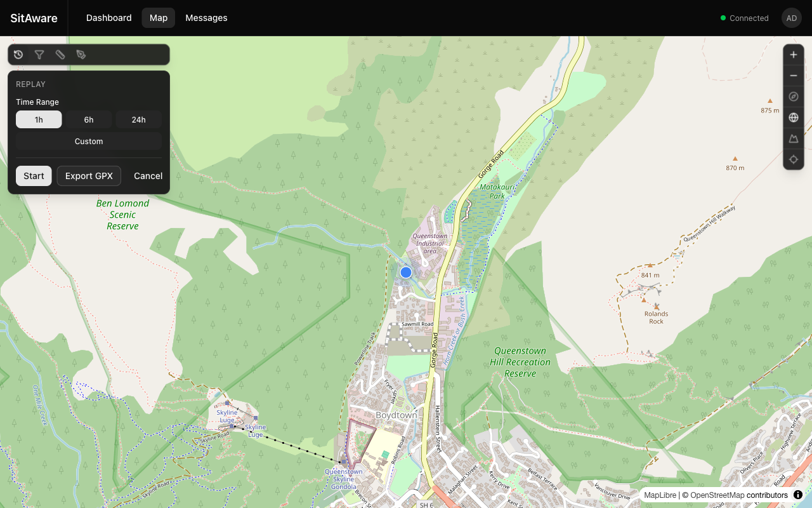This screenshot has width=812, height=508.
Task: Reset bearing using the compass icon
Action: [x=794, y=97]
